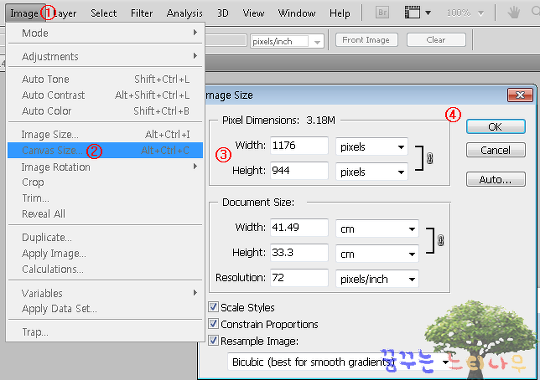Toggle document size chain link icon
540x380 pixels.
440,240
